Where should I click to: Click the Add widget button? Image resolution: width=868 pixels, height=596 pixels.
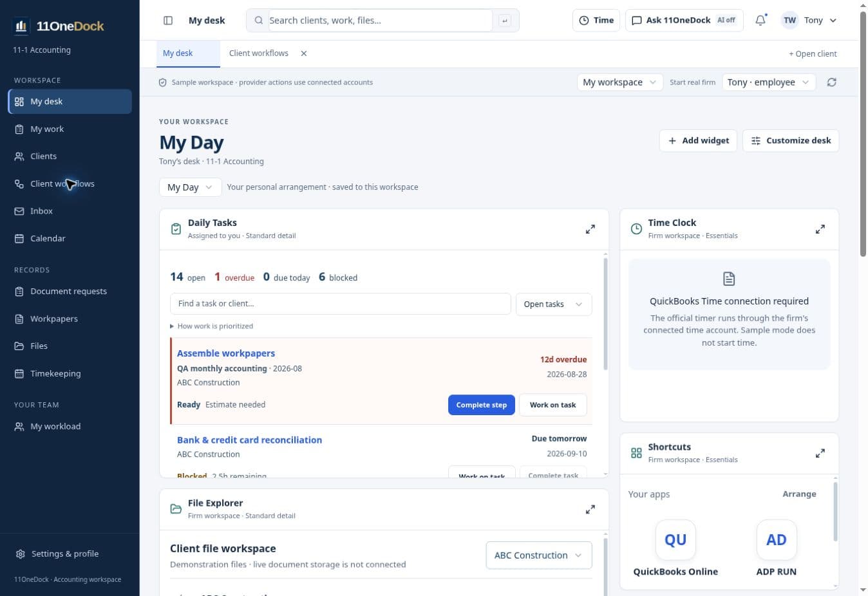[x=699, y=140]
